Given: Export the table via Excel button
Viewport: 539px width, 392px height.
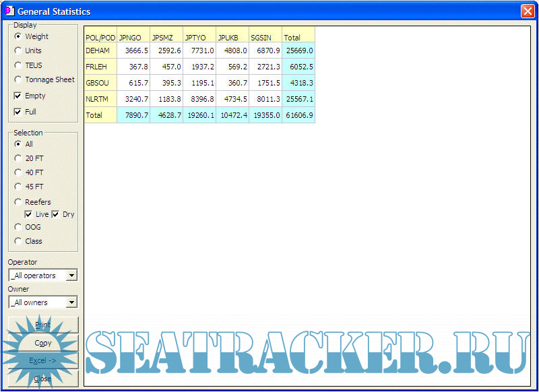Looking at the screenshot, I should tap(43, 360).
